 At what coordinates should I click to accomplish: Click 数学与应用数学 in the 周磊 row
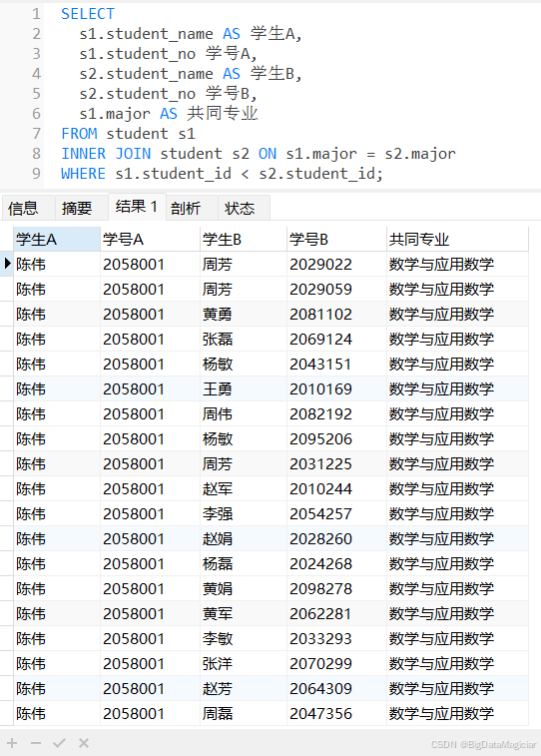point(458,714)
